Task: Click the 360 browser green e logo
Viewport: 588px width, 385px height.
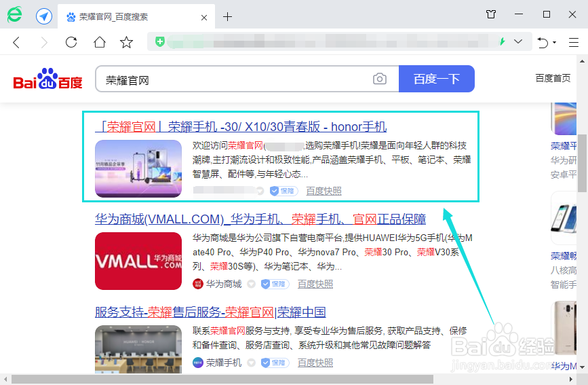Action: 15,15
